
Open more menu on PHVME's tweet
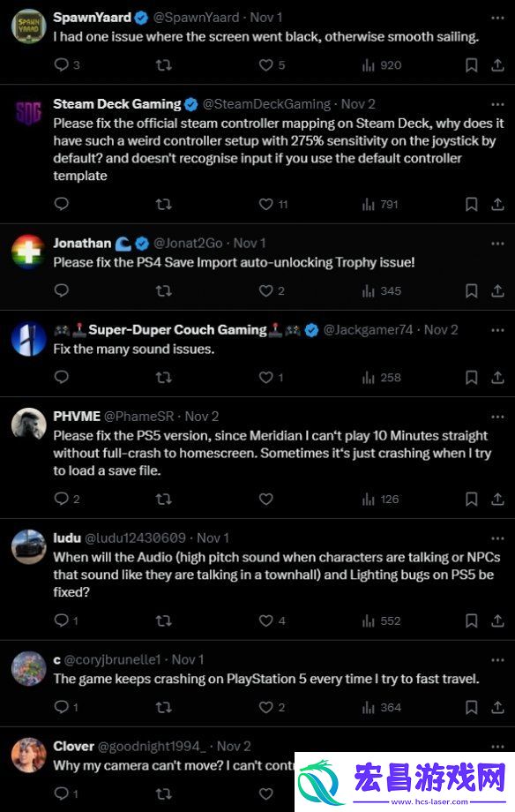click(x=497, y=417)
